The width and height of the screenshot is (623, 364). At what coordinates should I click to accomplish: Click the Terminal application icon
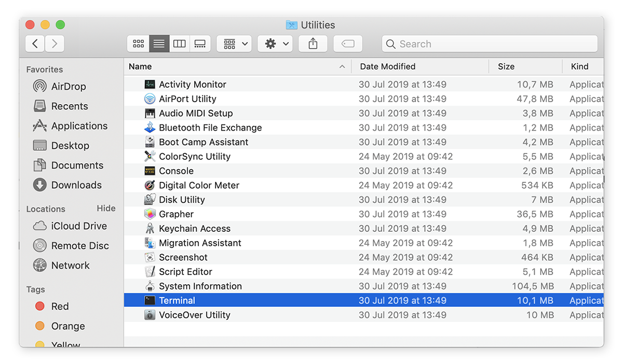(x=151, y=300)
